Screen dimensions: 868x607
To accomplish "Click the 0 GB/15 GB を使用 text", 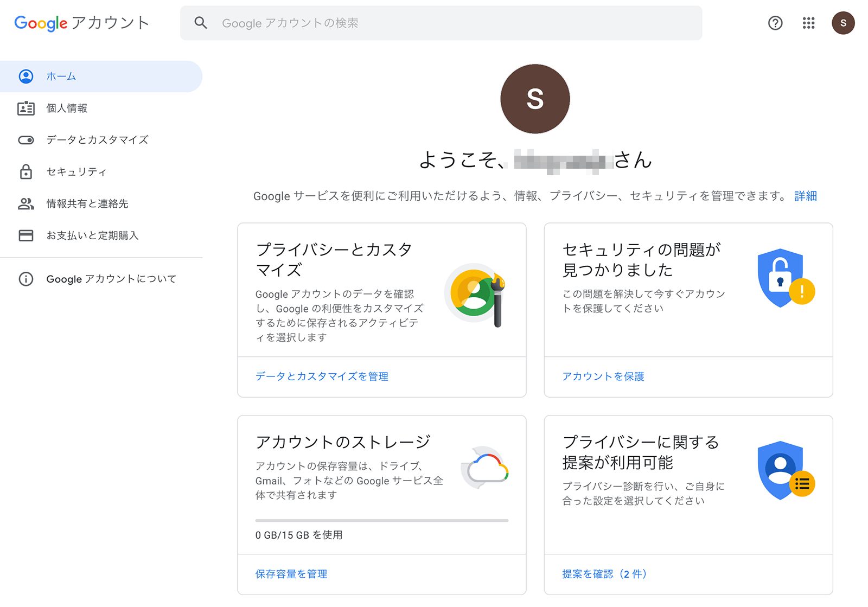I will (x=299, y=535).
